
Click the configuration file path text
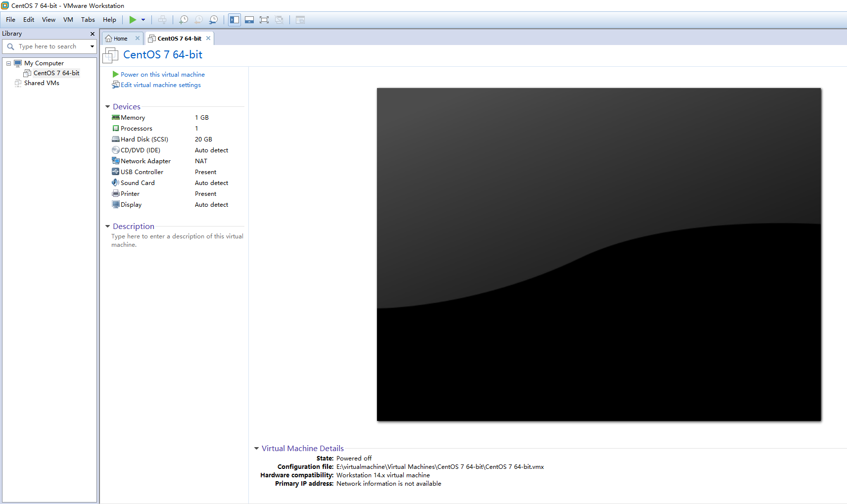(440, 467)
